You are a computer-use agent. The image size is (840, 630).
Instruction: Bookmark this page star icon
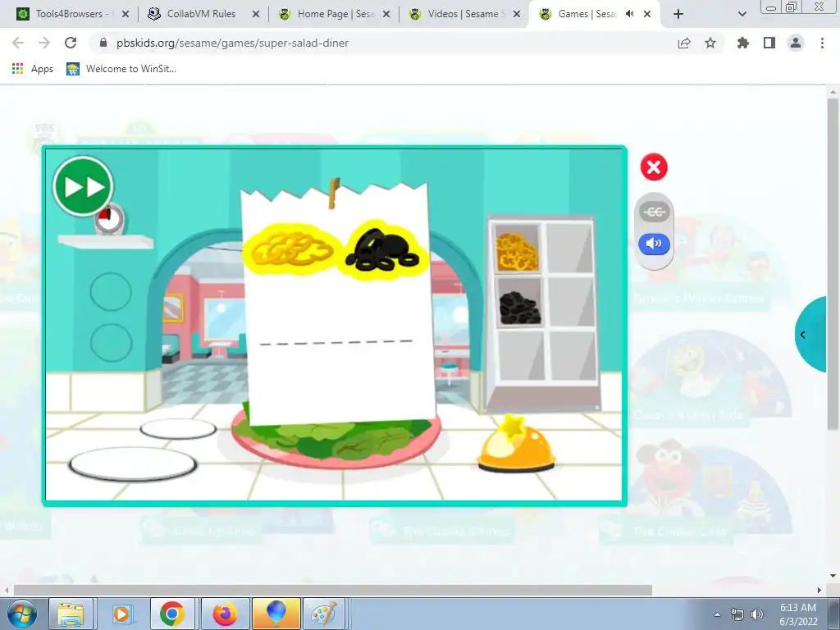click(x=710, y=43)
